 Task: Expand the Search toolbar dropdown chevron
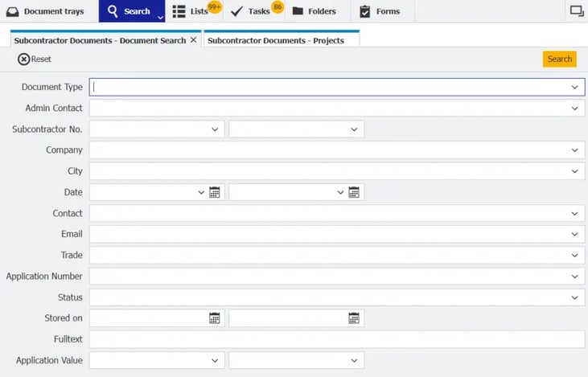coord(160,17)
